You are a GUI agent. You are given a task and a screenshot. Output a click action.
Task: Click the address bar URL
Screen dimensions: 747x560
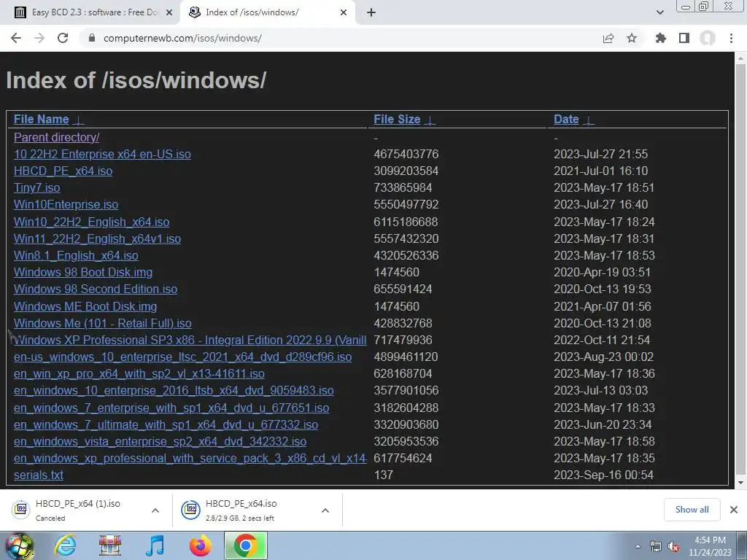[x=182, y=38]
